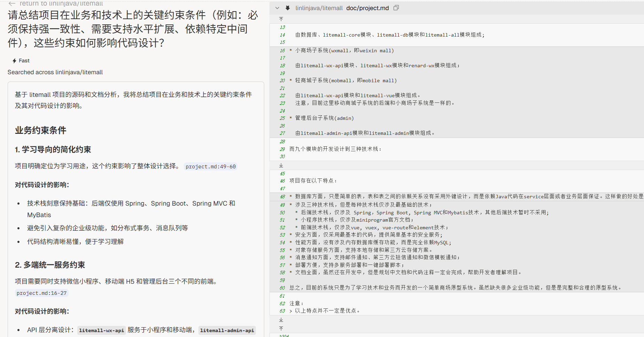
Task: Click the linlinjava/litemall repository name in header
Action: tap(319, 8)
